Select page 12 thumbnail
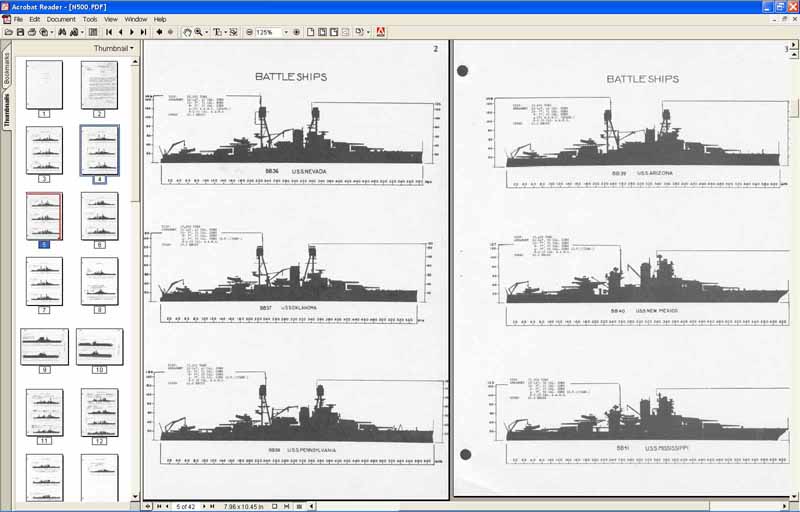 99,412
